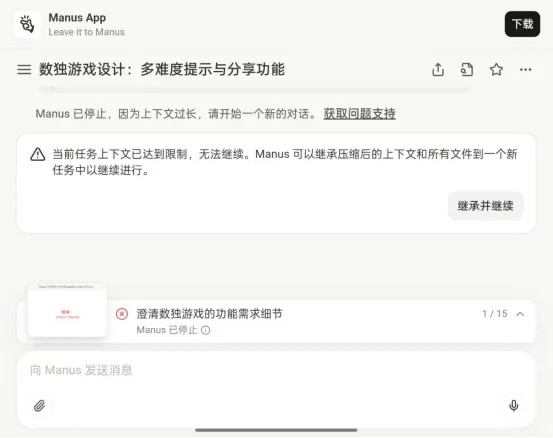553x438 pixels.
Task: Attach a file with the paperclip icon
Action: [40, 406]
